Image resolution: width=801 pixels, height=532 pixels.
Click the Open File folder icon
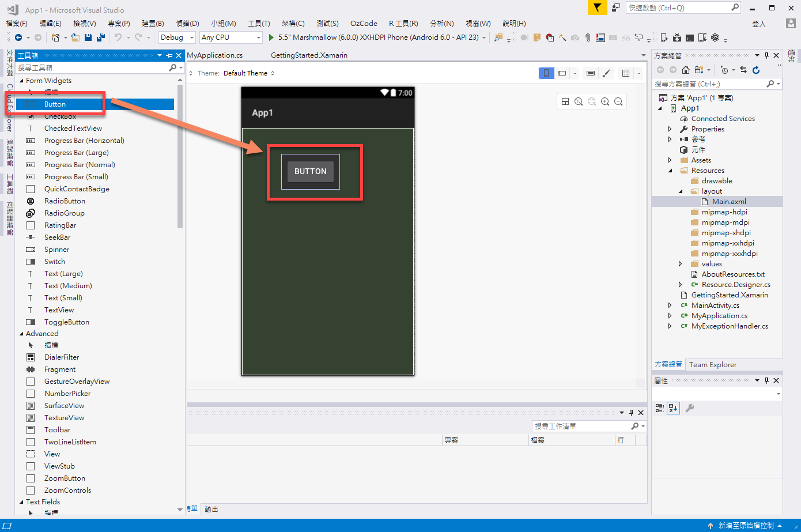click(75, 37)
